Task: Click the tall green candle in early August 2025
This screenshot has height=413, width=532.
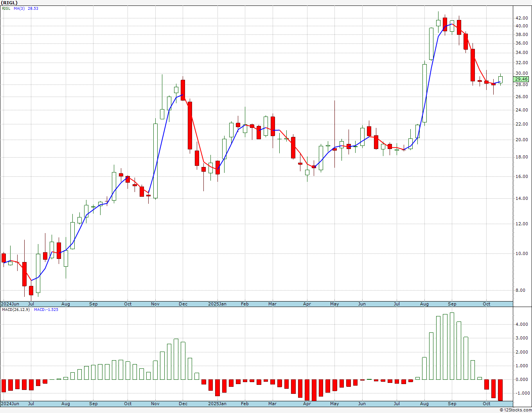Action: [424, 93]
